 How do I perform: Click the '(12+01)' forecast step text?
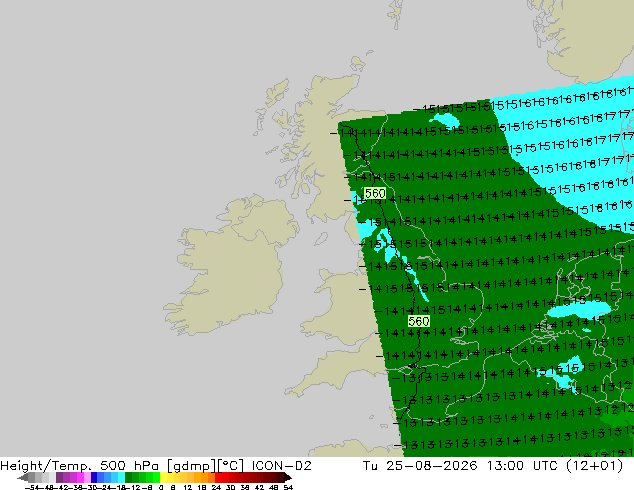(x=595, y=466)
